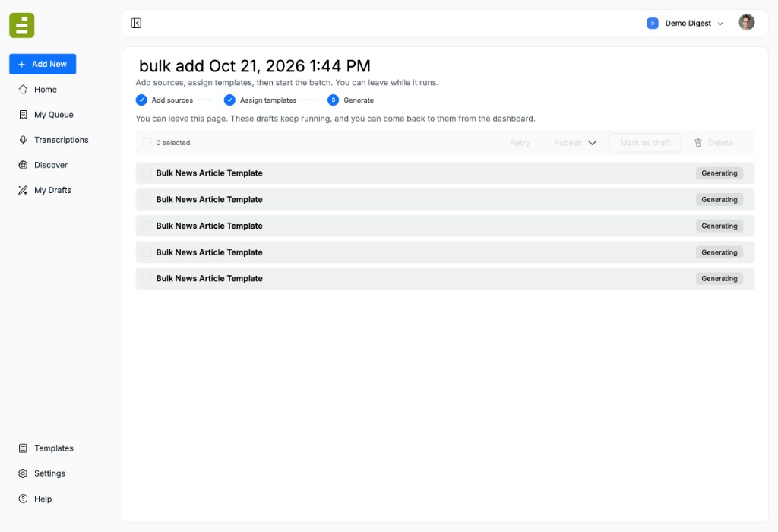This screenshot has width=778, height=532.
Task: Click the Generate step number 3 icon
Action: [333, 100]
